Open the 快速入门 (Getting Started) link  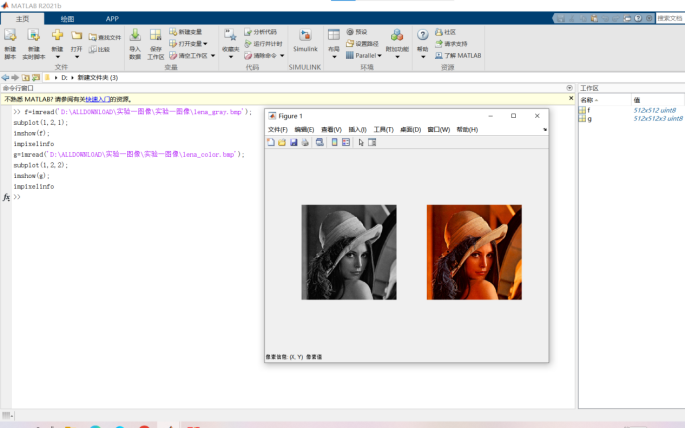pyautogui.click(x=97, y=100)
